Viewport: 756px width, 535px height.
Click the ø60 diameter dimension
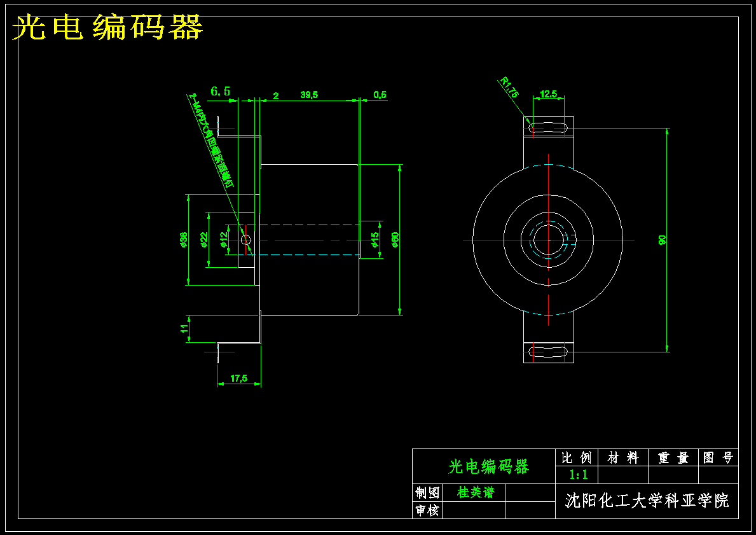394,240
